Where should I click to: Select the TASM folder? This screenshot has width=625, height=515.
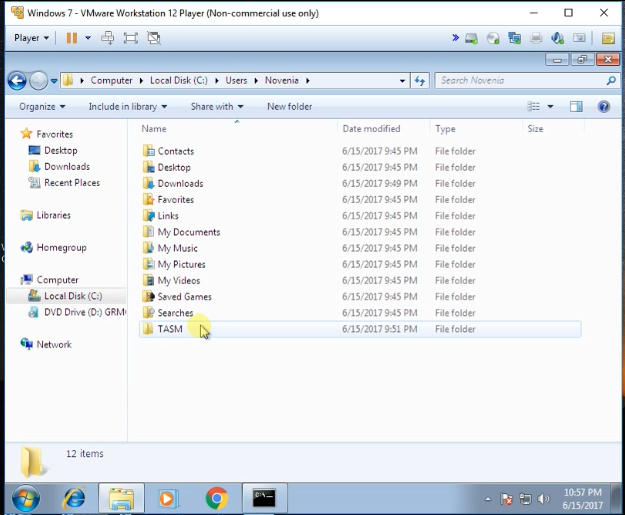click(x=170, y=329)
